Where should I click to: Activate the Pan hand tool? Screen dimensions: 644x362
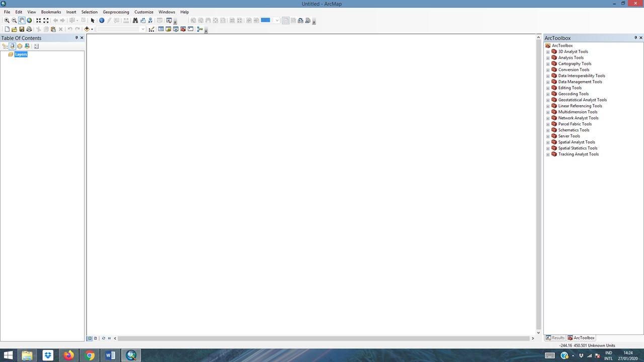(x=22, y=21)
